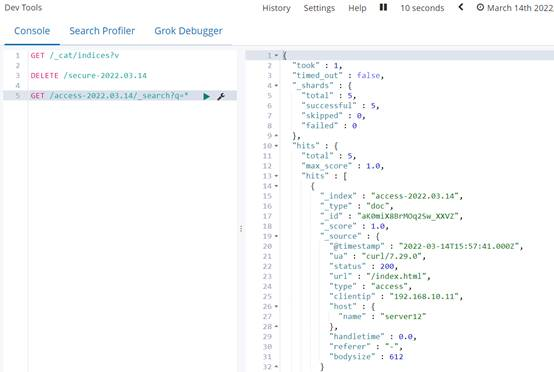Select the GET /_cat/indices?v request line
This screenshot has height=372, width=554.
point(75,55)
